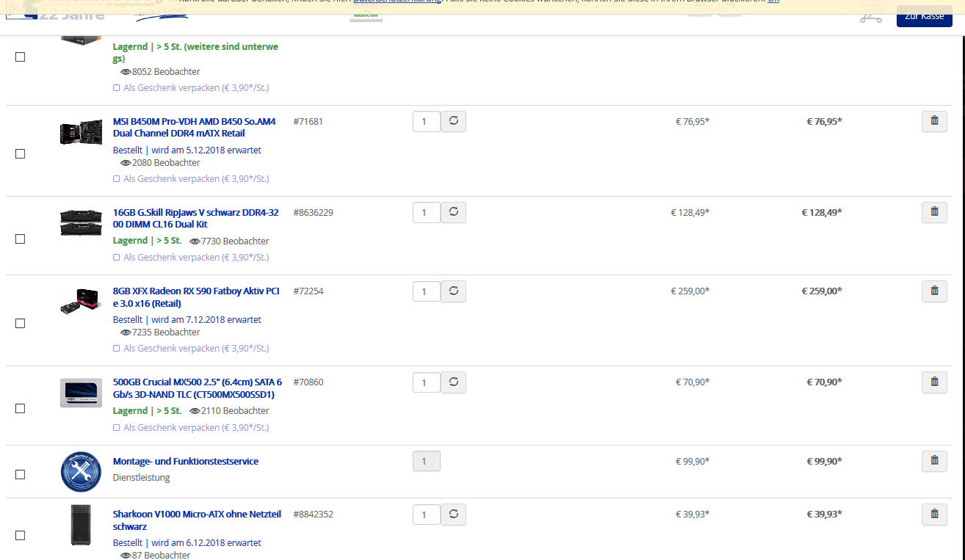
Task: Click the Zur Kasse checkout button
Action: [x=924, y=15]
